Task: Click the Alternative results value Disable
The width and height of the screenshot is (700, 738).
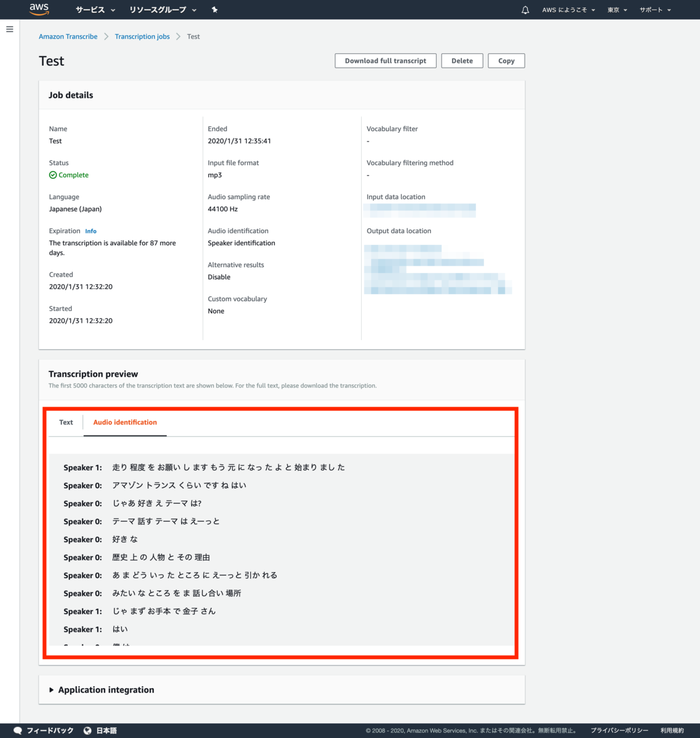Action: [x=219, y=277]
